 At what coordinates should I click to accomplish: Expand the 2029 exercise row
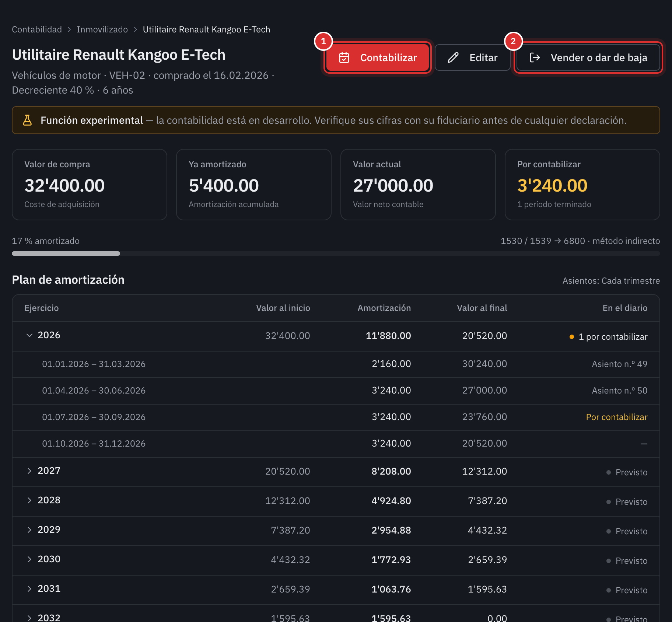(29, 530)
